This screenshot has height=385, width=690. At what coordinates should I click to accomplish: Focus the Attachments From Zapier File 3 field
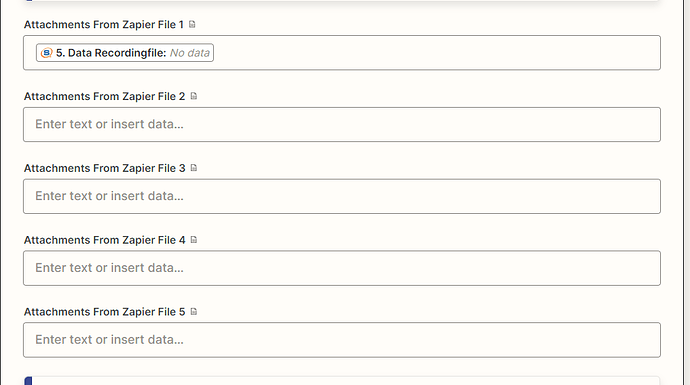pos(342,196)
